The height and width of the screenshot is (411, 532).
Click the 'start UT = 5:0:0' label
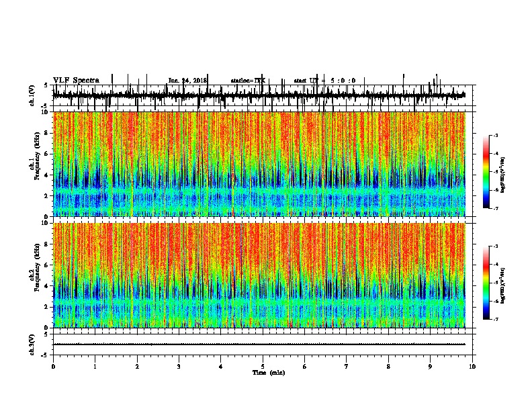coord(324,81)
